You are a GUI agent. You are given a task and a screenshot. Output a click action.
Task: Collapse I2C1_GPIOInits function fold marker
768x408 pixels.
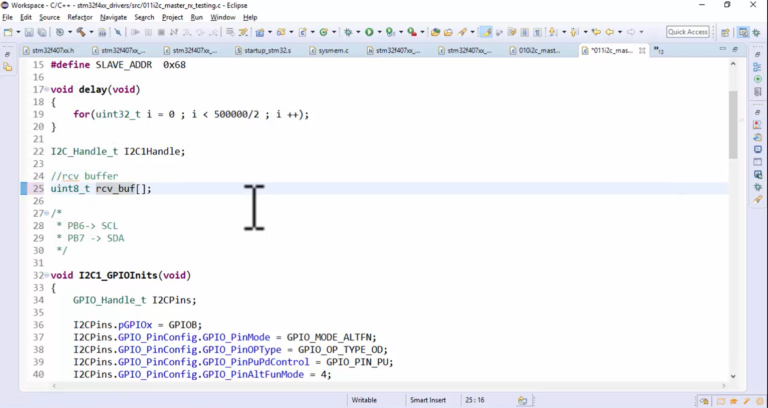47,275
